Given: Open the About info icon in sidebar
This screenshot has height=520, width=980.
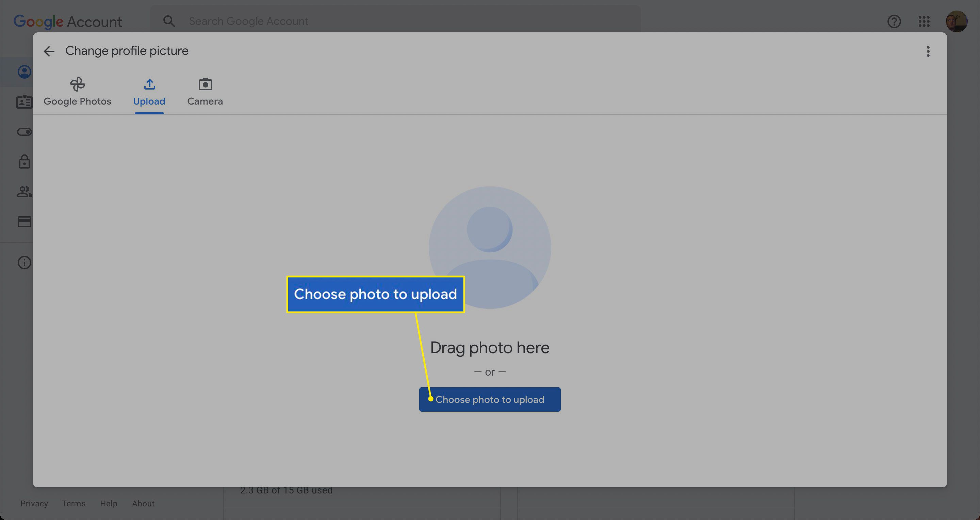Looking at the screenshot, I should [24, 262].
